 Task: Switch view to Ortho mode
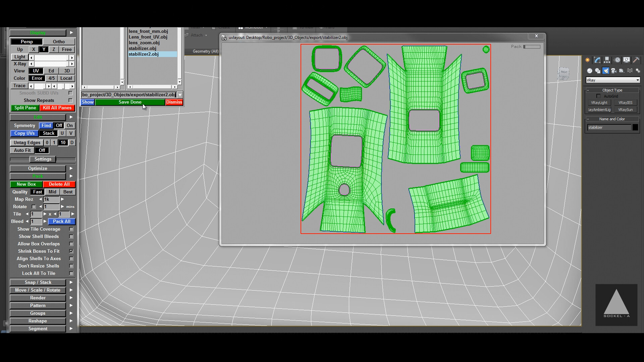(x=59, y=41)
